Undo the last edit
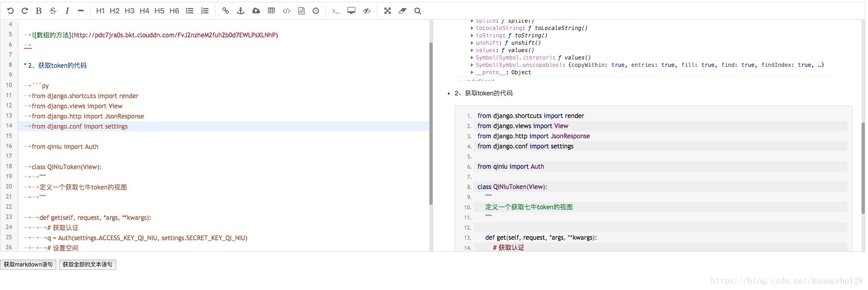Image resolution: width=868 pixels, height=290 pixels. coord(10,11)
